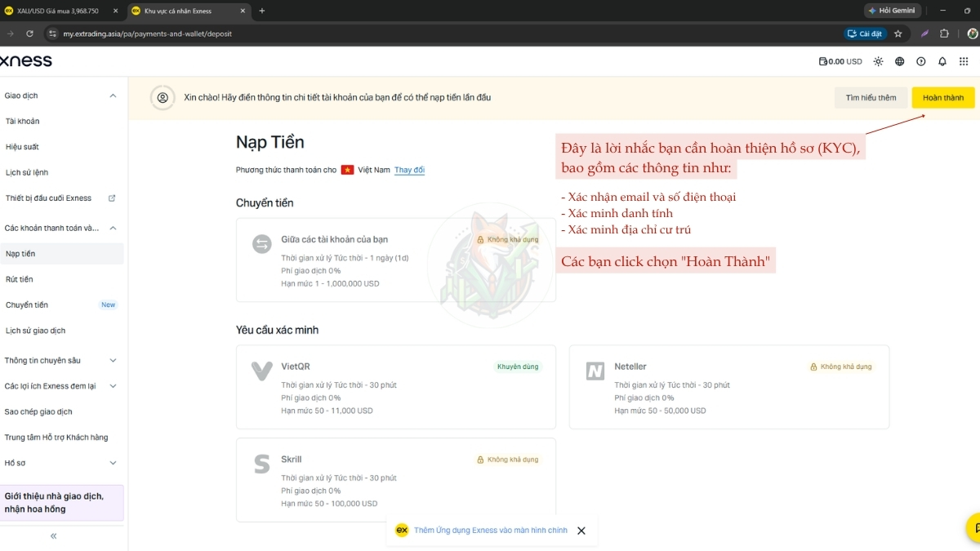Click Tìm hiểu thêm button
This screenshot has width=980, height=551.
(871, 98)
